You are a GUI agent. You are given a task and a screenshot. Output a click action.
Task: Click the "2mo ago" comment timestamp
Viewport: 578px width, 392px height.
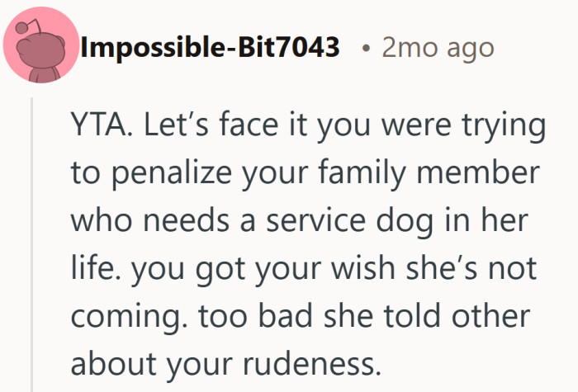coord(438,48)
